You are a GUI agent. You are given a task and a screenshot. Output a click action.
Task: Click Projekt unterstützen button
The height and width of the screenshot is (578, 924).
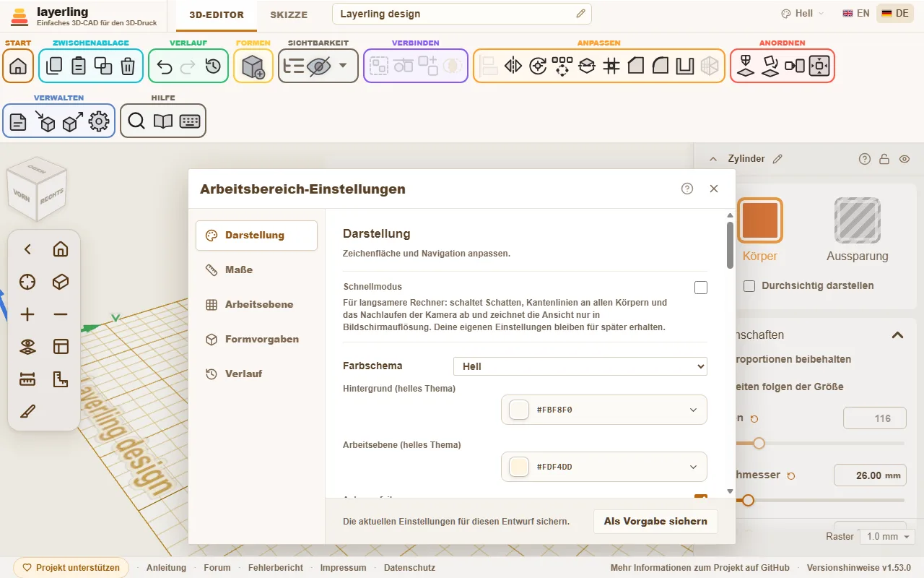71,568
